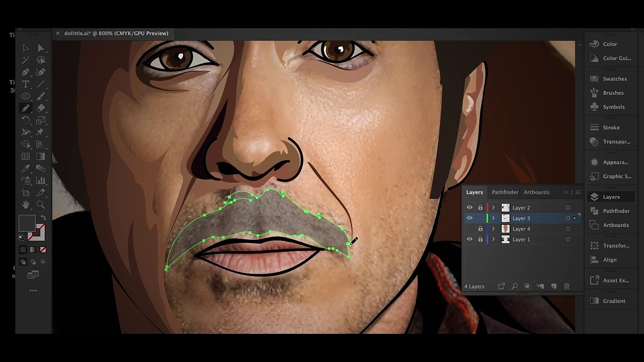Open Layers panel hamburger menu

pos(578,192)
